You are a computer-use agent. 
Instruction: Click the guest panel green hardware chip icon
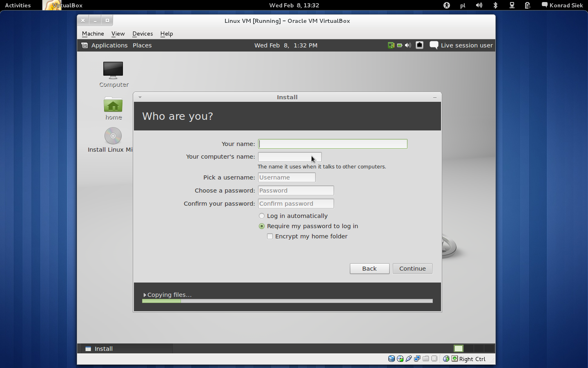391,45
